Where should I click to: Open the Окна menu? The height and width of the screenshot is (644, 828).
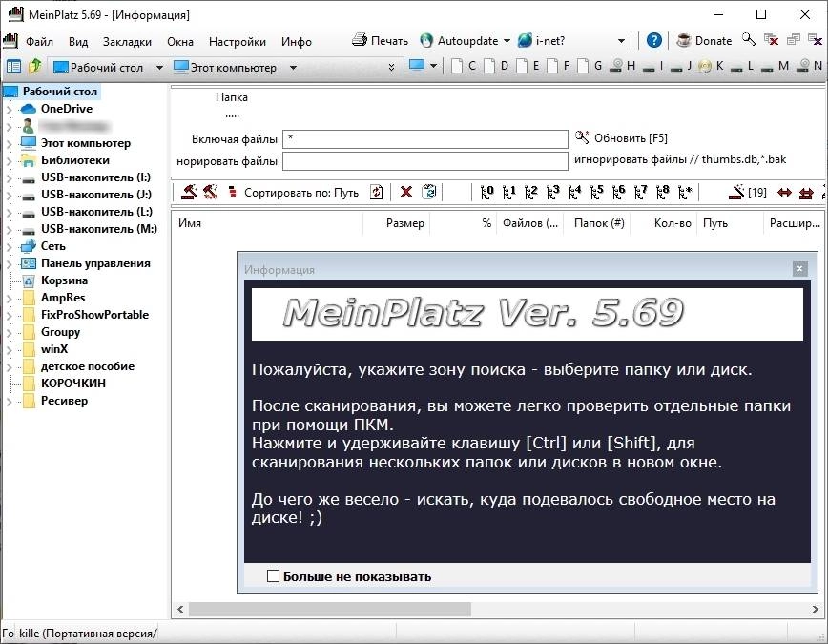pos(180,41)
